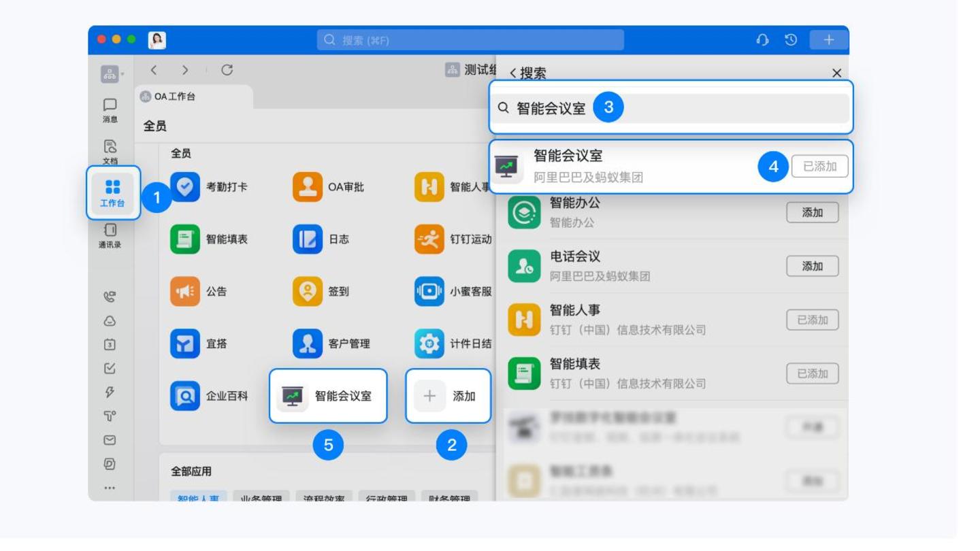
Task: Open the 文档 documents section
Action: pyautogui.click(x=110, y=152)
